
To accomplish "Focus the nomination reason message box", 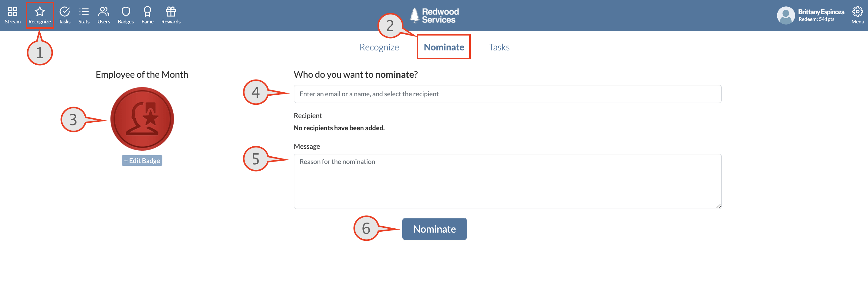I will click(x=507, y=182).
